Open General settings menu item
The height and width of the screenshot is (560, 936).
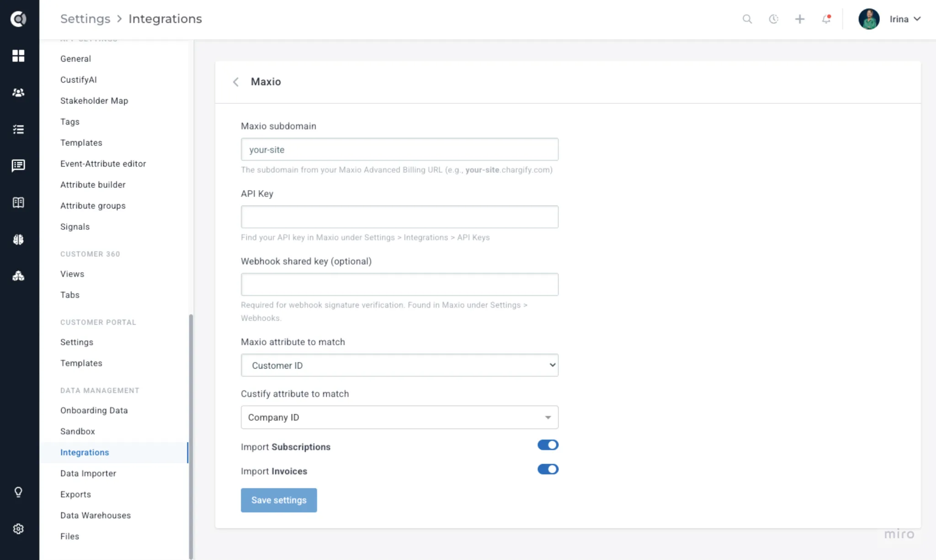(75, 58)
